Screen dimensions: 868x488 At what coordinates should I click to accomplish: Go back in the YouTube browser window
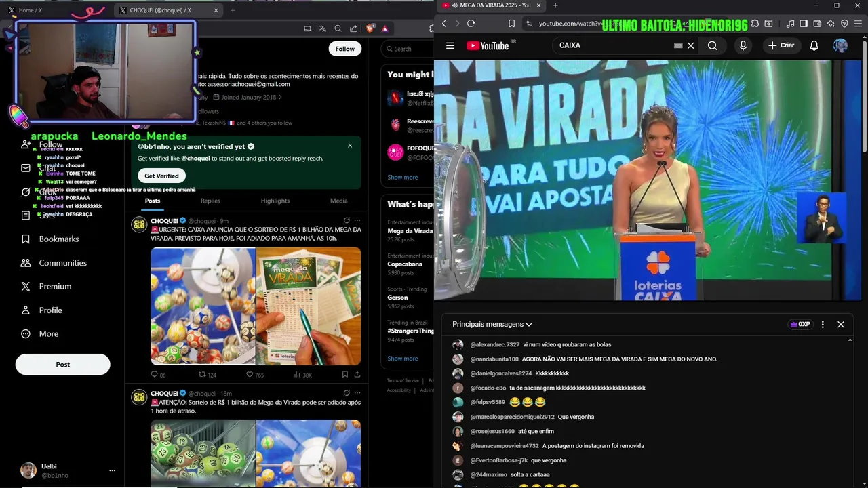[444, 24]
